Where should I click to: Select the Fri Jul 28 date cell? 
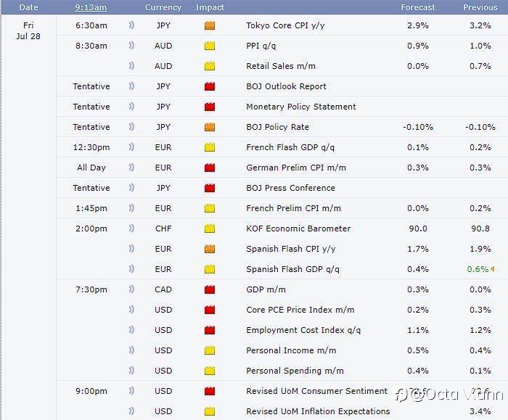[28, 30]
